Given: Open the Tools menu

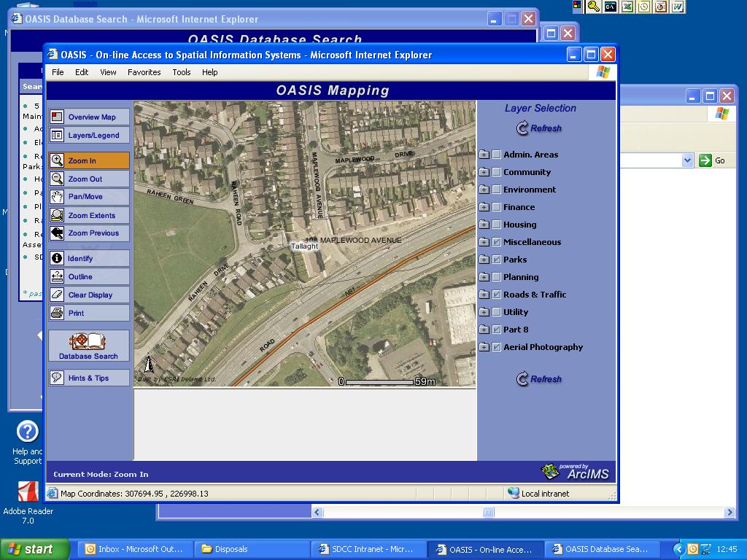Looking at the screenshot, I should coord(182,72).
